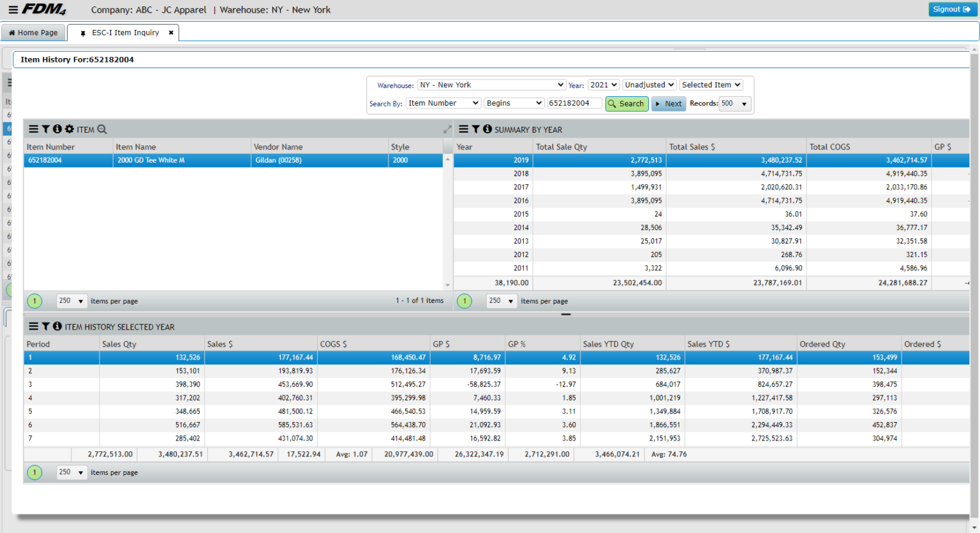
Task: Open the ITEM panel settings gear
Action: point(68,128)
